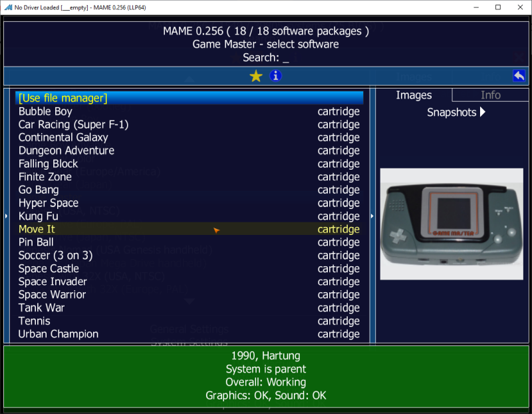The height and width of the screenshot is (414, 532).
Task: Close the MAME window
Action: pyautogui.click(x=520, y=7)
